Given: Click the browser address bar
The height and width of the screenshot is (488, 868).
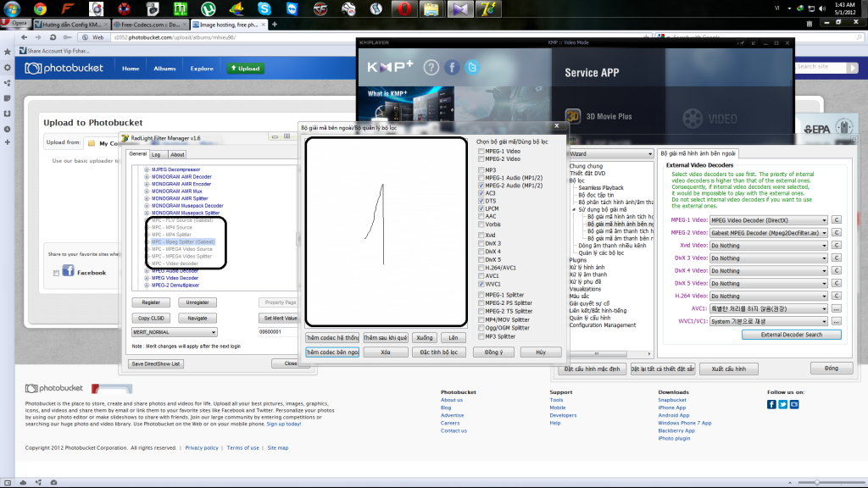Looking at the screenshot, I should (x=376, y=37).
